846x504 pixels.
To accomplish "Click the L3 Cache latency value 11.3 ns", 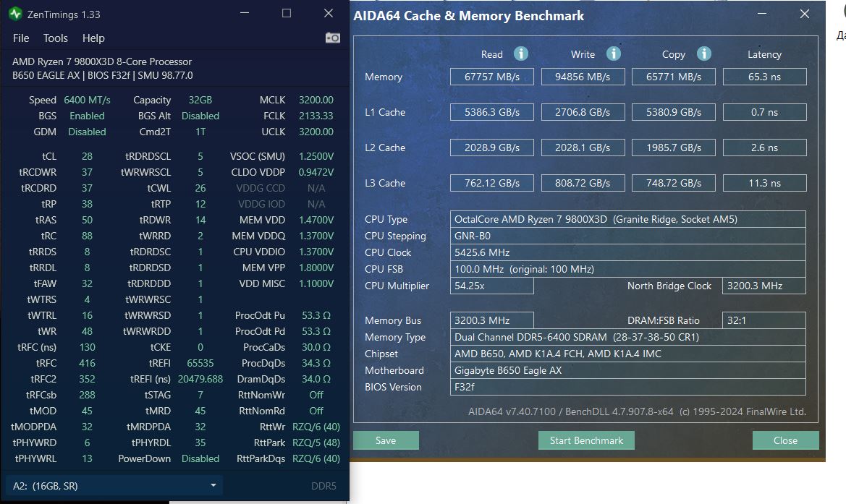I will 764,183.
